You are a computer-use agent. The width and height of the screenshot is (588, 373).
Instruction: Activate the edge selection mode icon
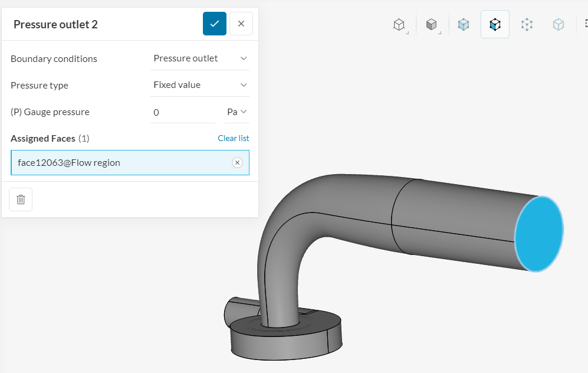(558, 24)
